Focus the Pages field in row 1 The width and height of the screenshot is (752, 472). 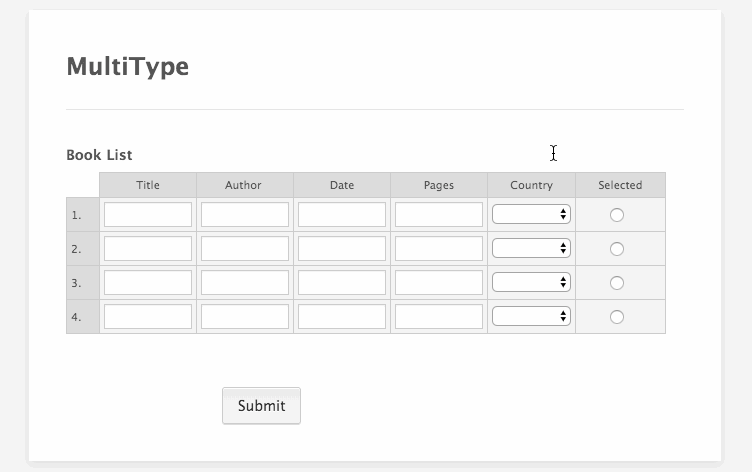pos(439,214)
